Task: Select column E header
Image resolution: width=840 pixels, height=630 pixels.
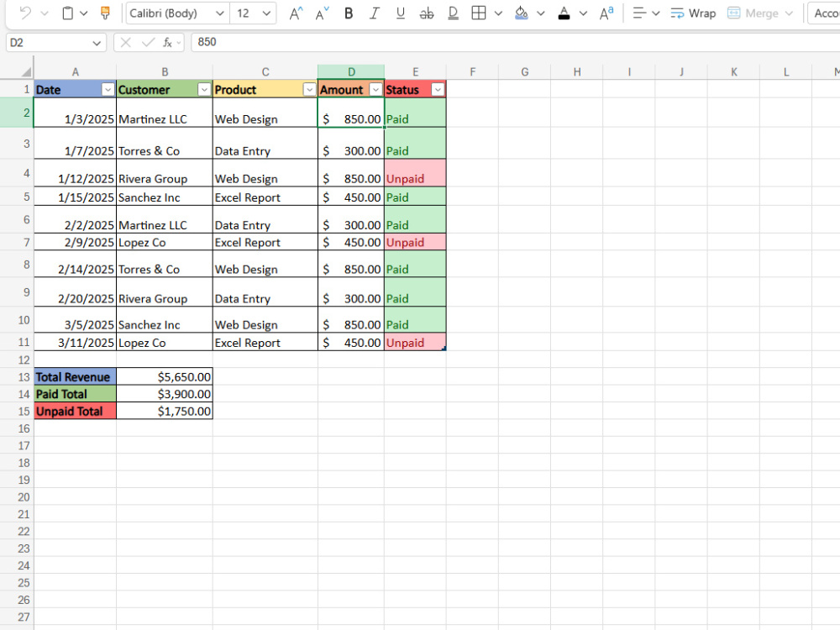Action: pyautogui.click(x=415, y=71)
